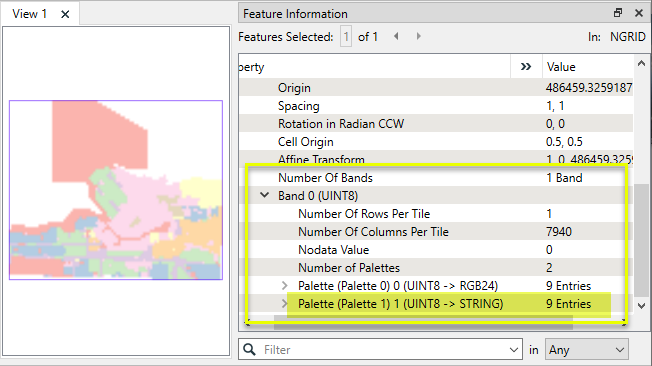Select the Number Of Bands row
This screenshot has height=366, width=652.
coord(436,178)
